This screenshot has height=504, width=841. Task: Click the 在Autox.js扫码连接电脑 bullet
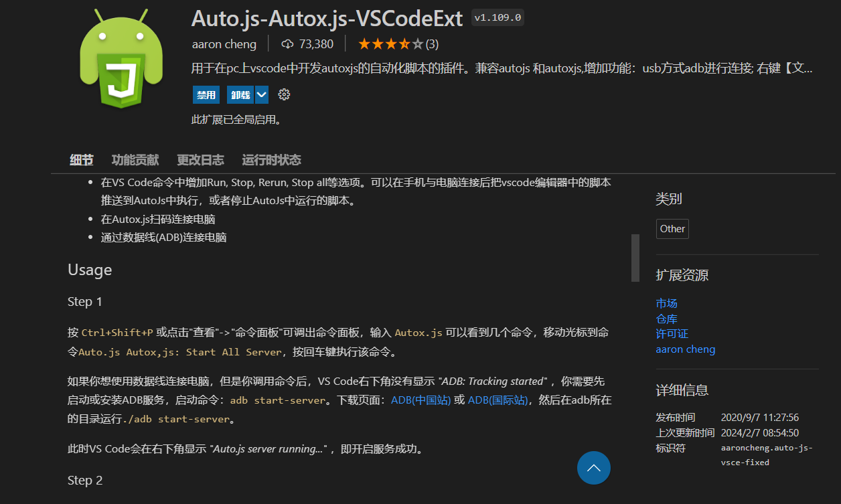point(158,220)
